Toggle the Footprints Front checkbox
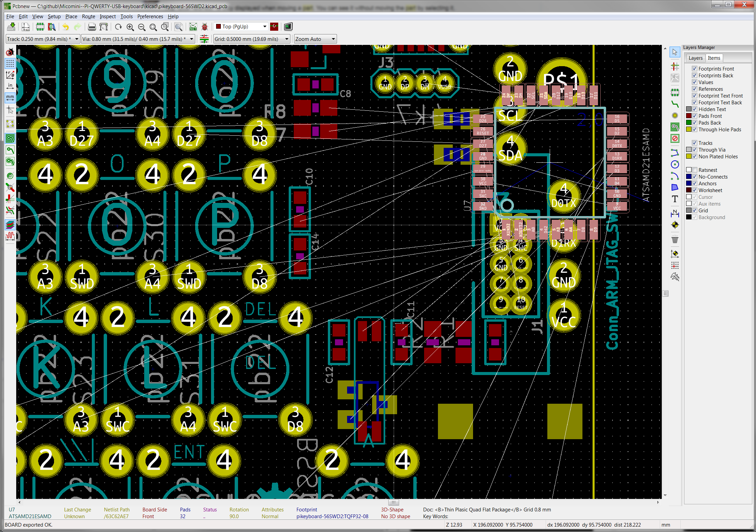This screenshot has width=756, height=532. [x=695, y=69]
